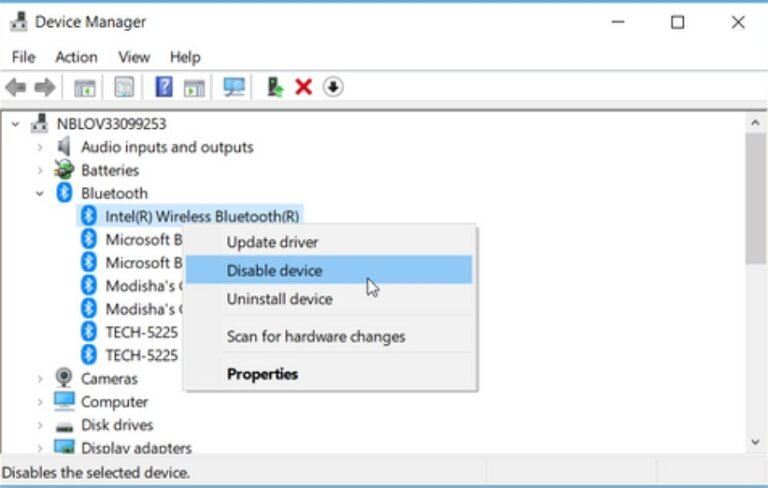Click the Help toolbar icon with question mark

164,88
